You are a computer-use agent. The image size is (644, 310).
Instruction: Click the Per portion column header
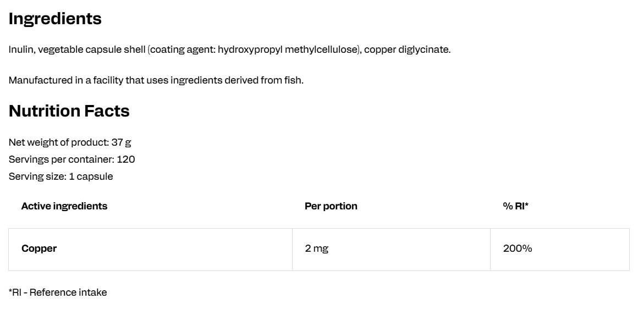(x=331, y=206)
